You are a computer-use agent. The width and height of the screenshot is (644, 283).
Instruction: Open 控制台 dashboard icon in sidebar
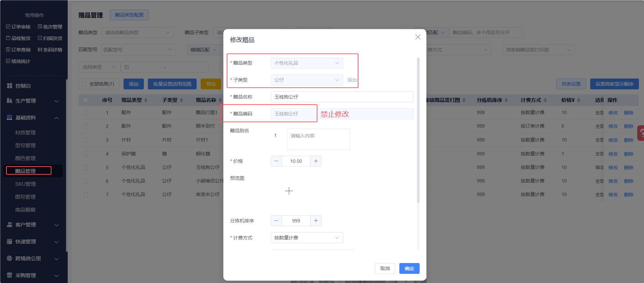pos(9,86)
